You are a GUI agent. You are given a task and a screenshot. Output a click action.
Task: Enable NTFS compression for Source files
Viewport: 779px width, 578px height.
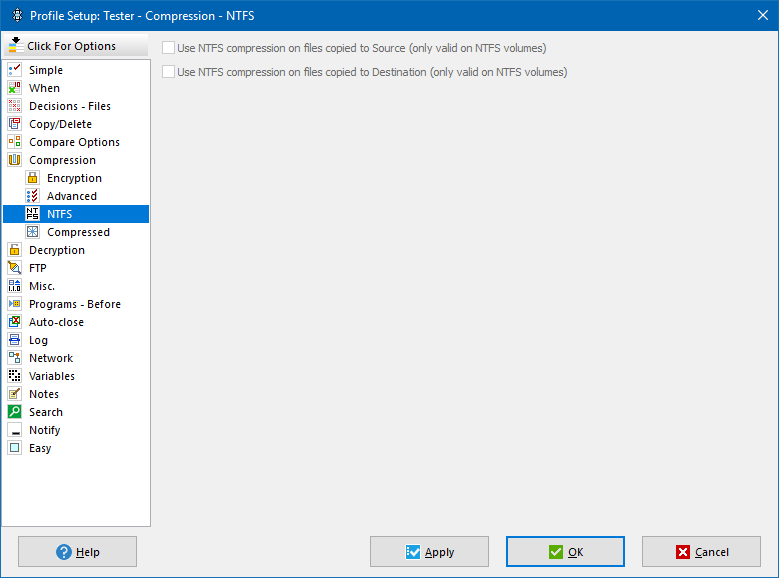point(169,48)
